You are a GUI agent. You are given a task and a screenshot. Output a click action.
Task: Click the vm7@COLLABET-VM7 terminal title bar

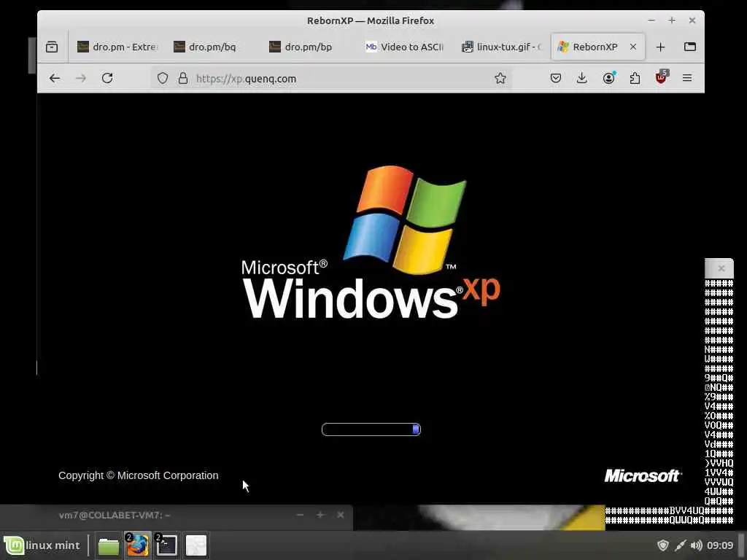point(177,515)
